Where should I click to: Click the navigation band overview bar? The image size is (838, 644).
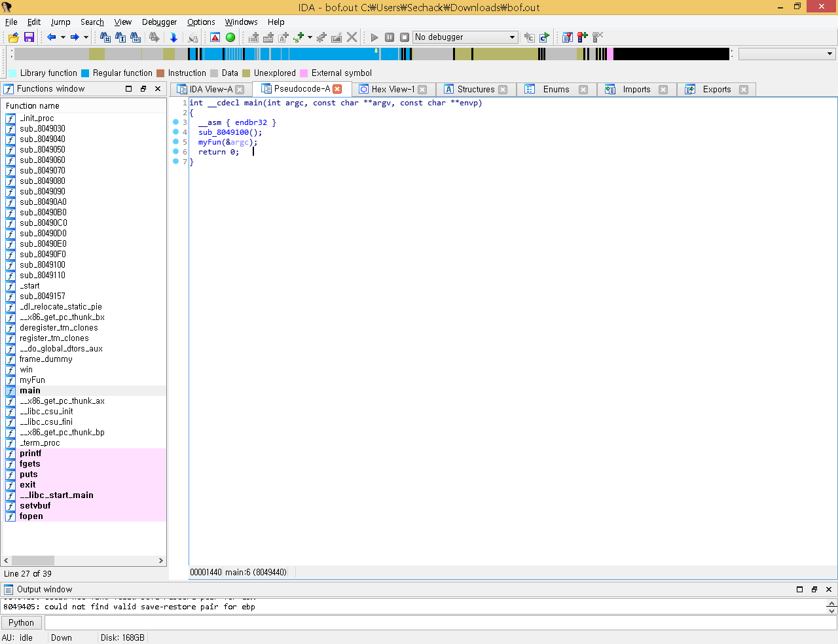pyautogui.click(x=372, y=54)
